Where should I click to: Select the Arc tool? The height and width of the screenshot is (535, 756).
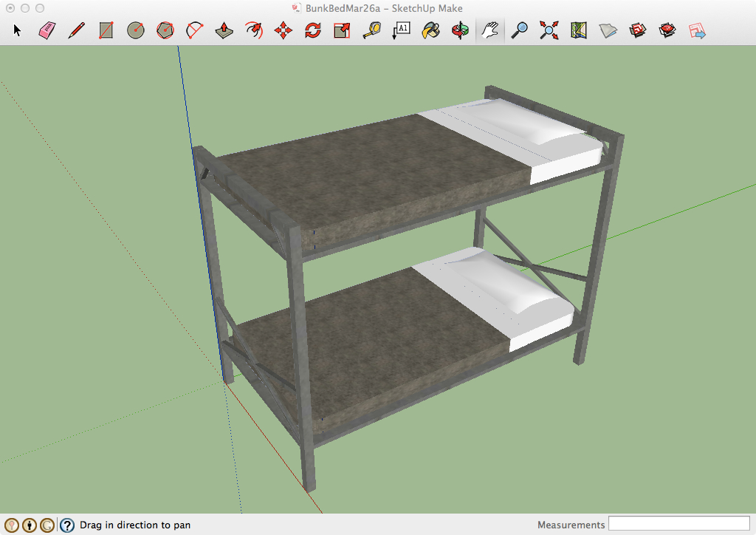(x=195, y=30)
